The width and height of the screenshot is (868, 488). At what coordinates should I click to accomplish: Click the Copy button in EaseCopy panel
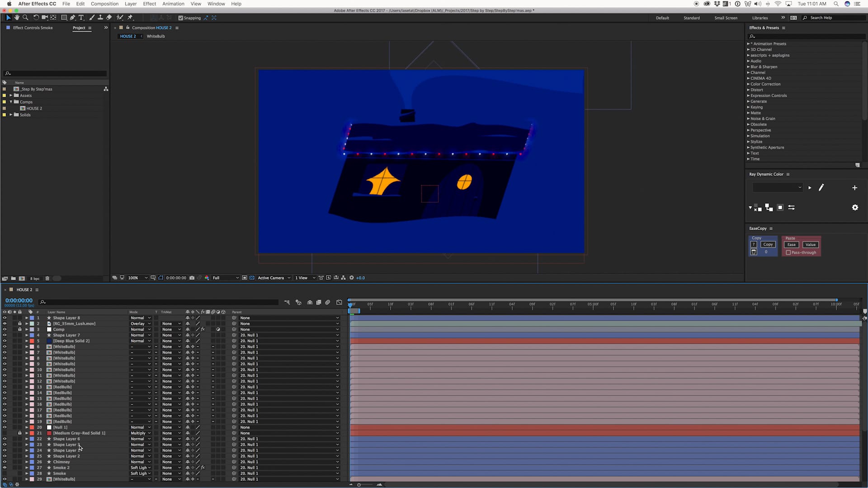[769, 244]
